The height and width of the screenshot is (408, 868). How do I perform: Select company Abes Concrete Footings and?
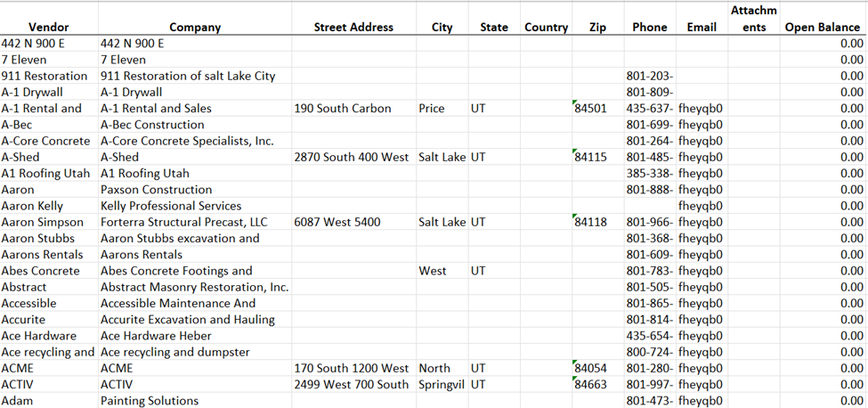195,272
